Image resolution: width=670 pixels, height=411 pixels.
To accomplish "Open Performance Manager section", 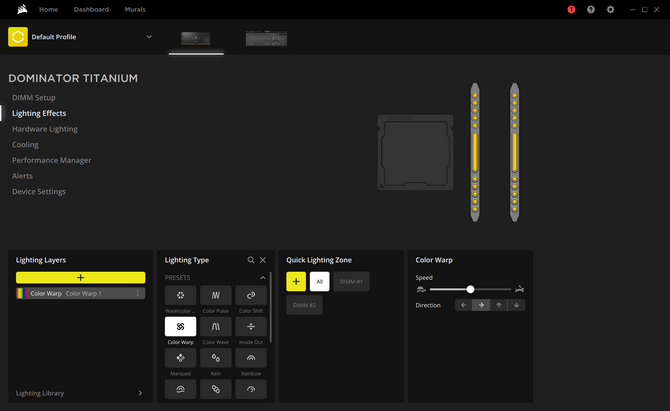I will click(x=52, y=160).
